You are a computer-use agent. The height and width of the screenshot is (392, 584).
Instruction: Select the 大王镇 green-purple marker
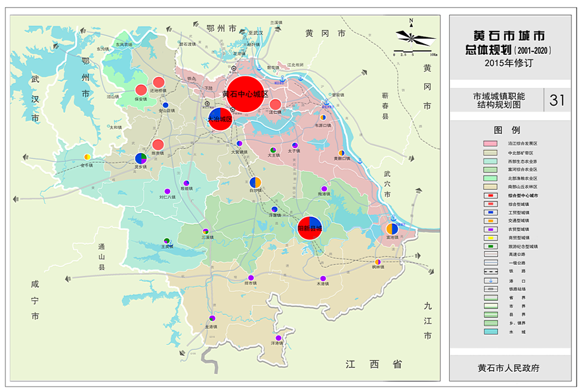tap(273, 150)
